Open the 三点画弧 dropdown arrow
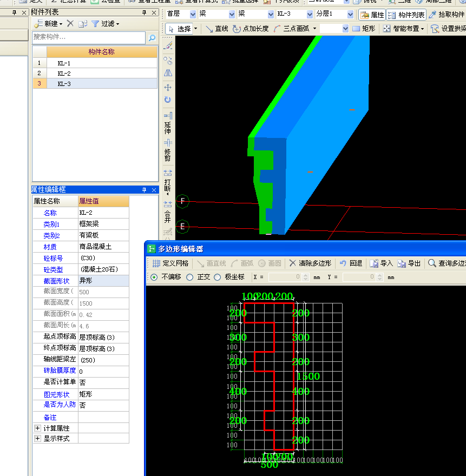The height and width of the screenshot is (476, 466). [314, 29]
